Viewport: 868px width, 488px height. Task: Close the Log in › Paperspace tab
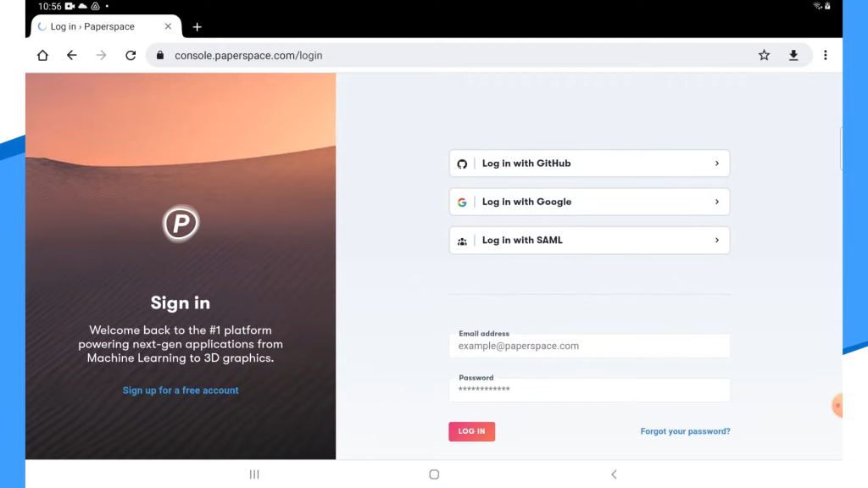coord(168,26)
